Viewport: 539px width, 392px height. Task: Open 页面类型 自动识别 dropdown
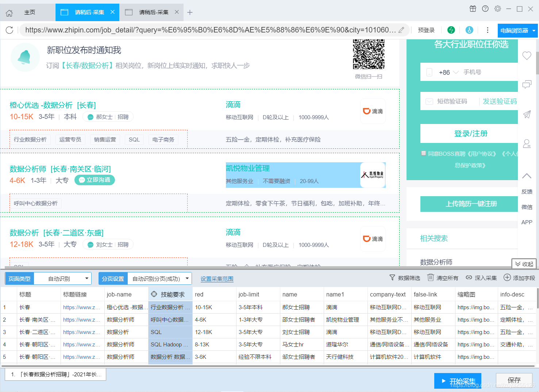coord(63,279)
